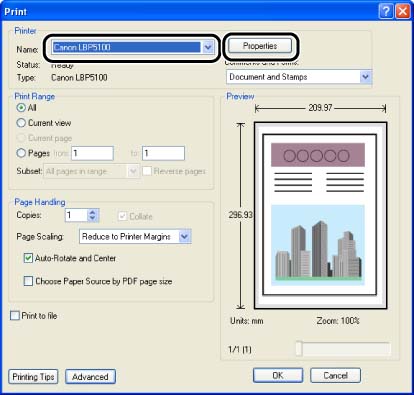
Task: Choose the Pages range radio button
Action: point(21,153)
